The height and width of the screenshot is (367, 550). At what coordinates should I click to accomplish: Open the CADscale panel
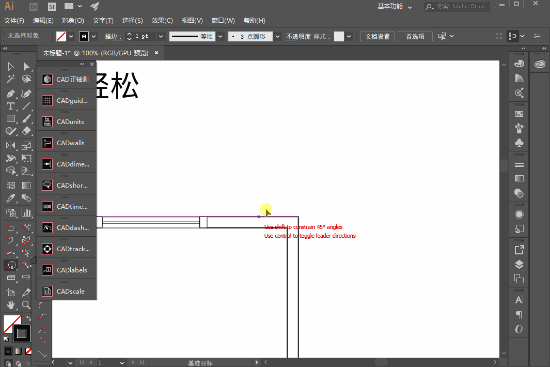(x=67, y=291)
